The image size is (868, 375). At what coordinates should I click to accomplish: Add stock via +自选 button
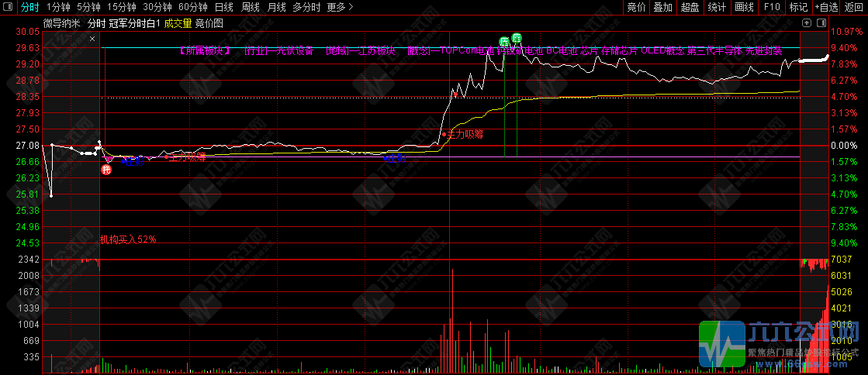point(826,7)
